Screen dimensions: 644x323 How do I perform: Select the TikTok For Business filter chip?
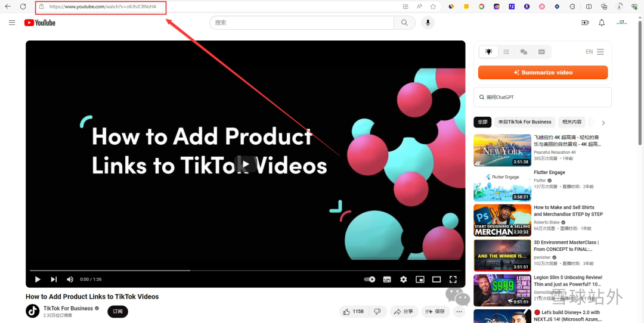[525, 122]
